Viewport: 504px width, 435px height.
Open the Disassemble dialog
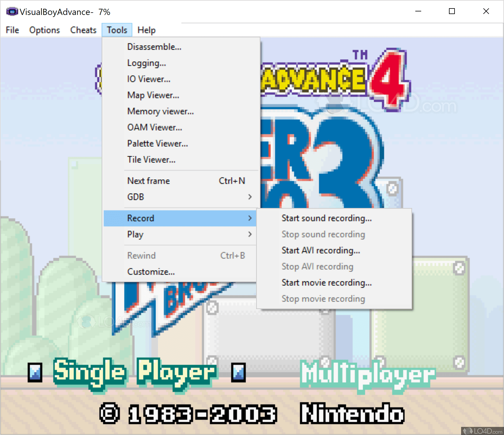pos(154,47)
